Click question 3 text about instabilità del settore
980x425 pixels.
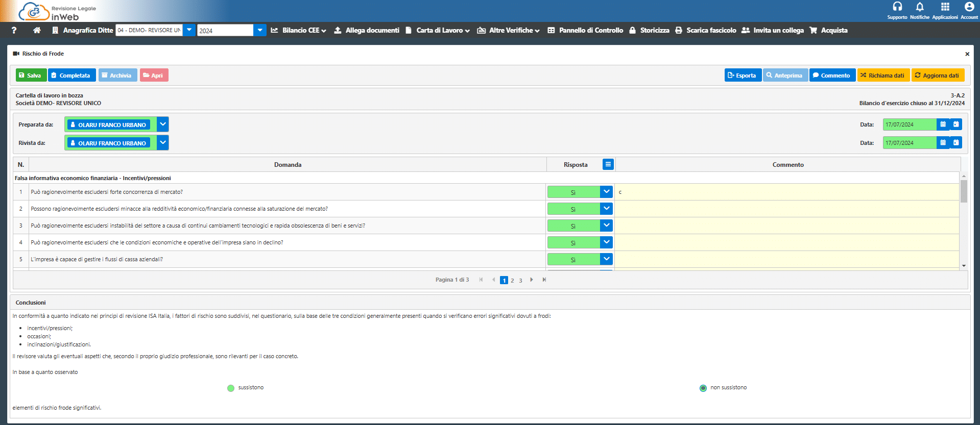pos(198,226)
